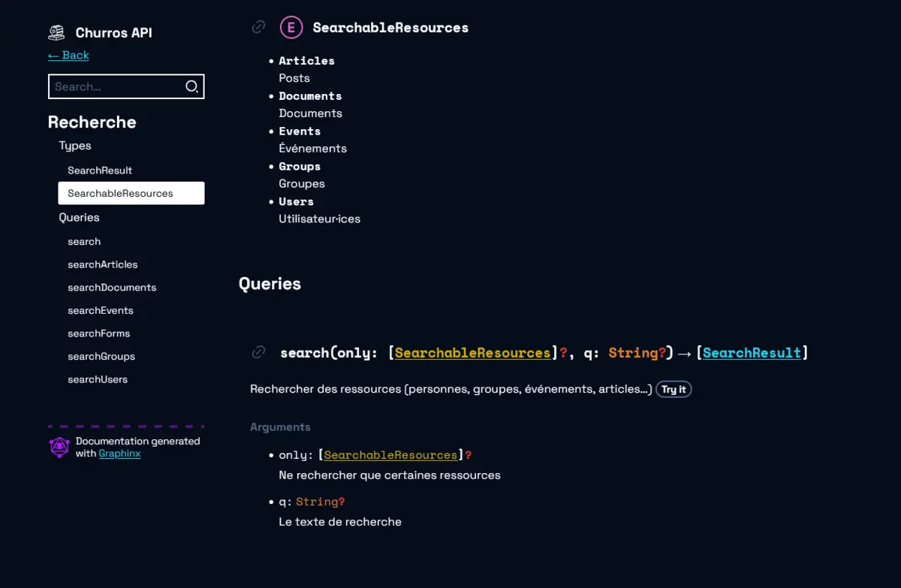901x588 pixels.
Task: Click the Churros API books logo icon
Action: 57,32
